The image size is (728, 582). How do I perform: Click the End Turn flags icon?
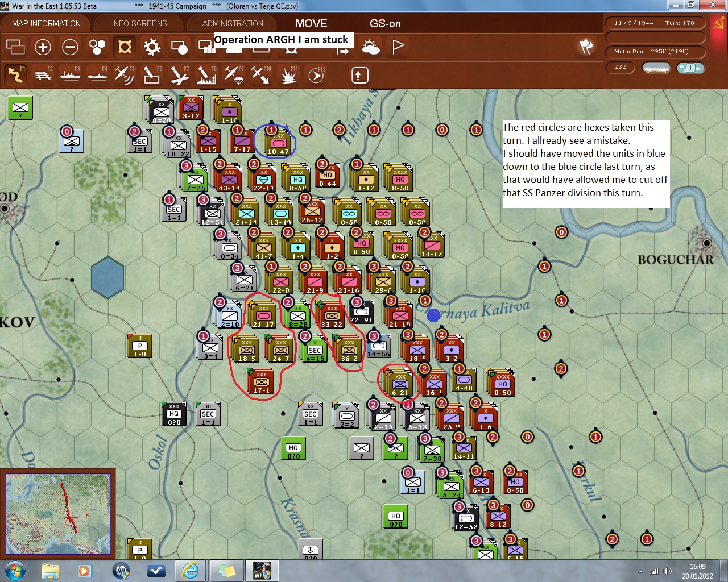586,47
